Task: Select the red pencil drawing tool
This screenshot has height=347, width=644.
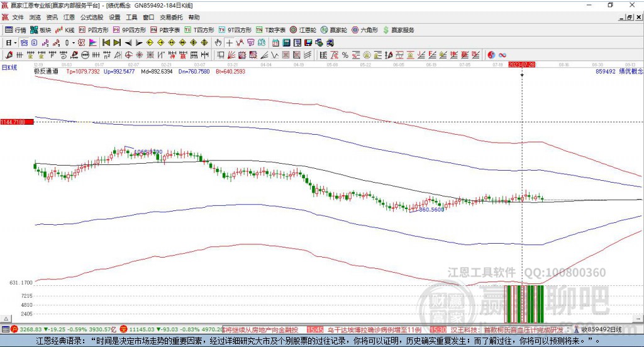Action: coord(9,55)
